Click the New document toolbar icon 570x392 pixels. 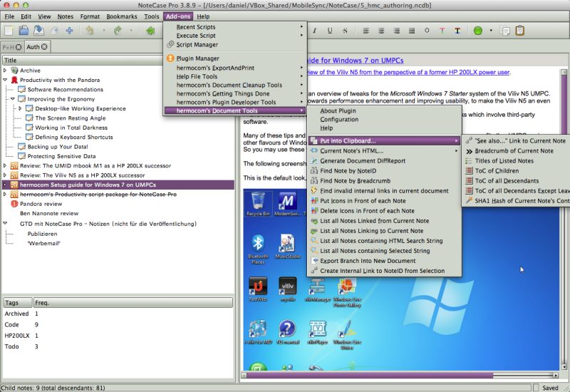pyautogui.click(x=9, y=31)
